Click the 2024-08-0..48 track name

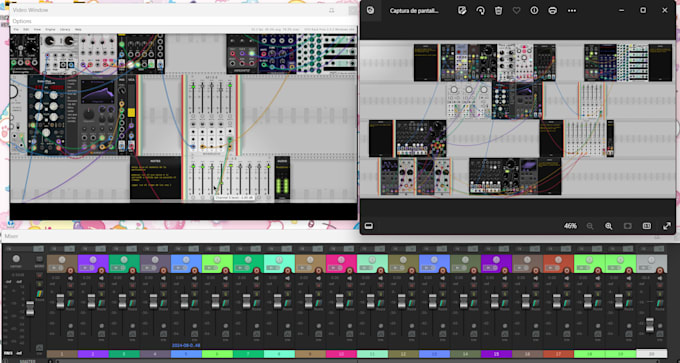click(x=186, y=346)
